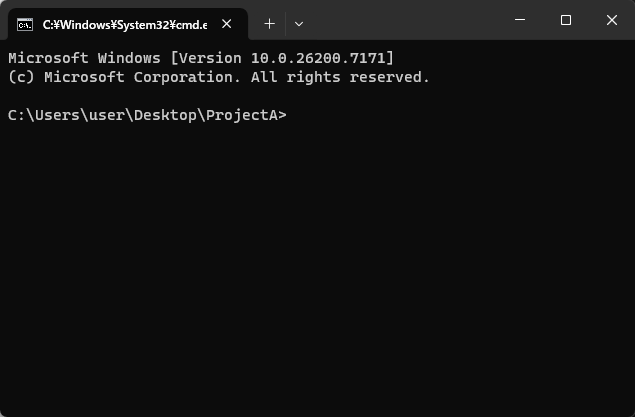Click the "Microsoft Windows" text on first line
The image size is (635, 417).
[83, 58]
